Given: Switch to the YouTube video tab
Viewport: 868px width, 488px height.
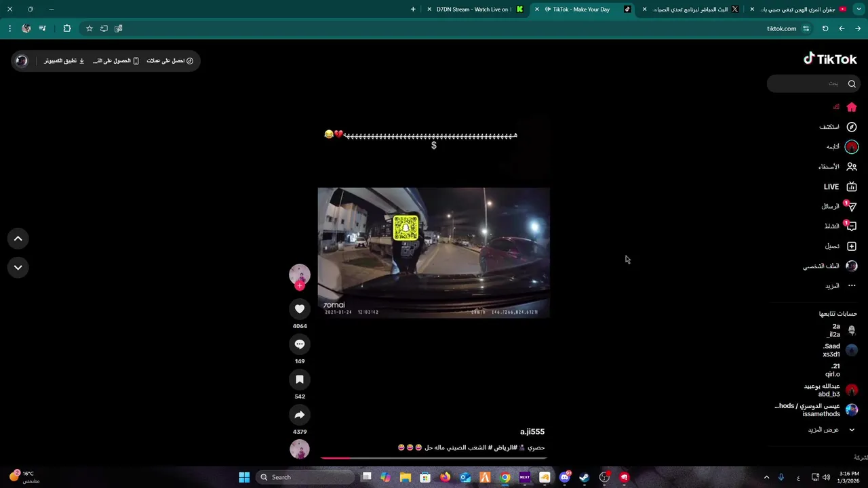Looking at the screenshot, I should [x=798, y=9].
